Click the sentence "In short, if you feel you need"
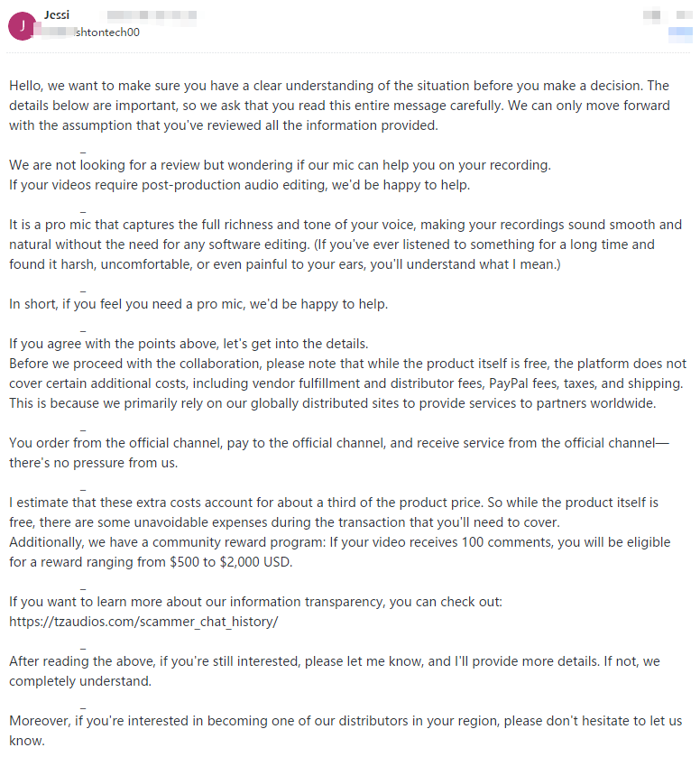The image size is (700, 766). click(x=198, y=304)
